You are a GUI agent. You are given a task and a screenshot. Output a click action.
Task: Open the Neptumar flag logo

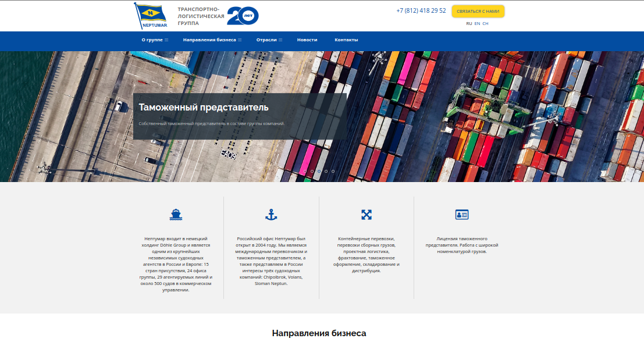[x=151, y=16]
